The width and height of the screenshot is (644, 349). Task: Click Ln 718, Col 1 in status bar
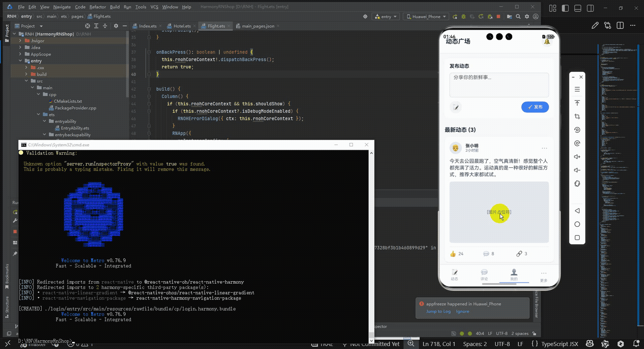click(439, 344)
